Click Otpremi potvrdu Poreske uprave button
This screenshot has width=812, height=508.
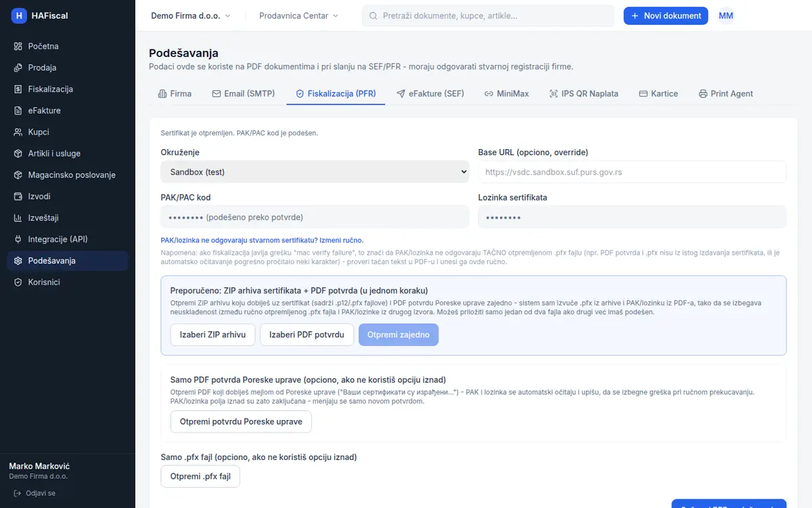point(241,421)
